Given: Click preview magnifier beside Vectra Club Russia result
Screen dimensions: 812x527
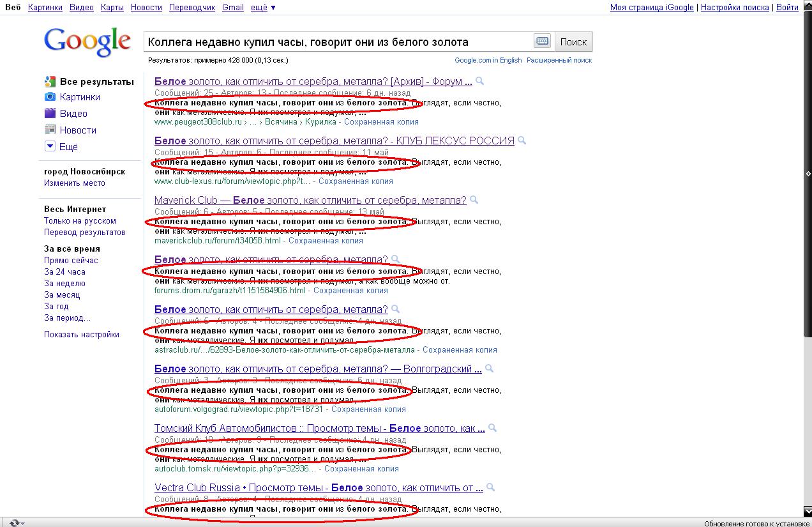Looking at the screenshot, I should click(x=491, y=487).
